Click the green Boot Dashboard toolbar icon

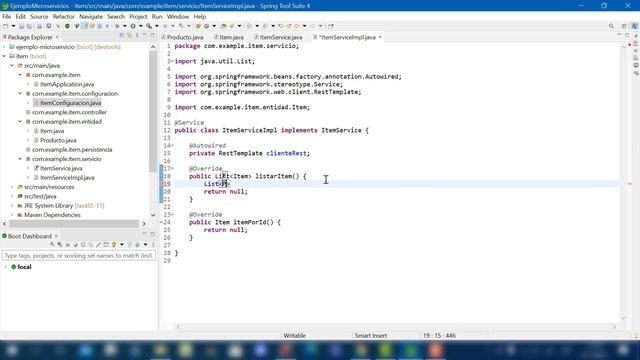pos(67,26)
